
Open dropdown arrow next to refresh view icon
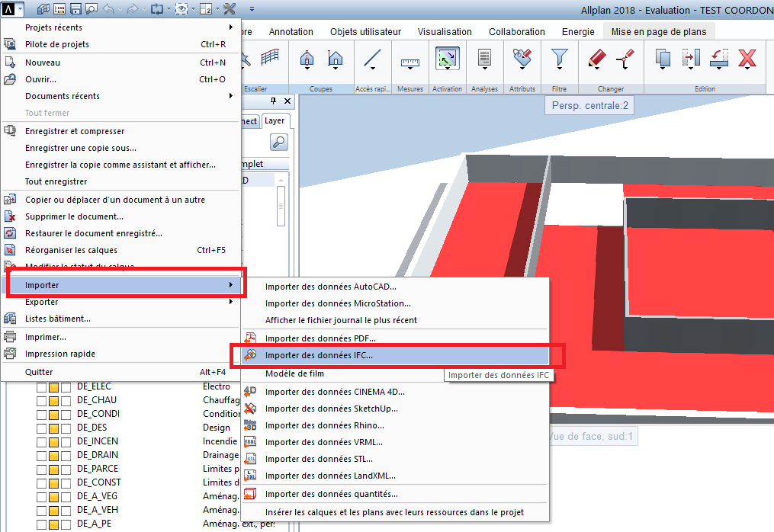click(x=169, y=9)
